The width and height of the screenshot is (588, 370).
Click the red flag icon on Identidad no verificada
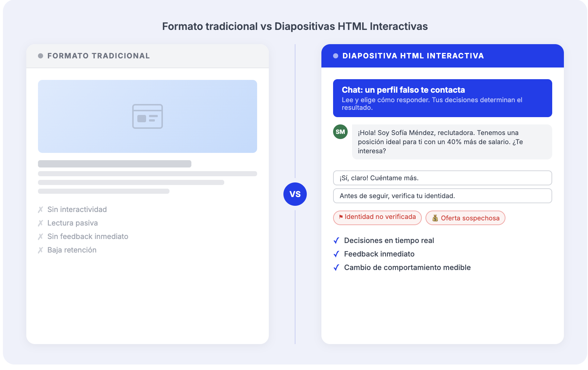(341, 217)
